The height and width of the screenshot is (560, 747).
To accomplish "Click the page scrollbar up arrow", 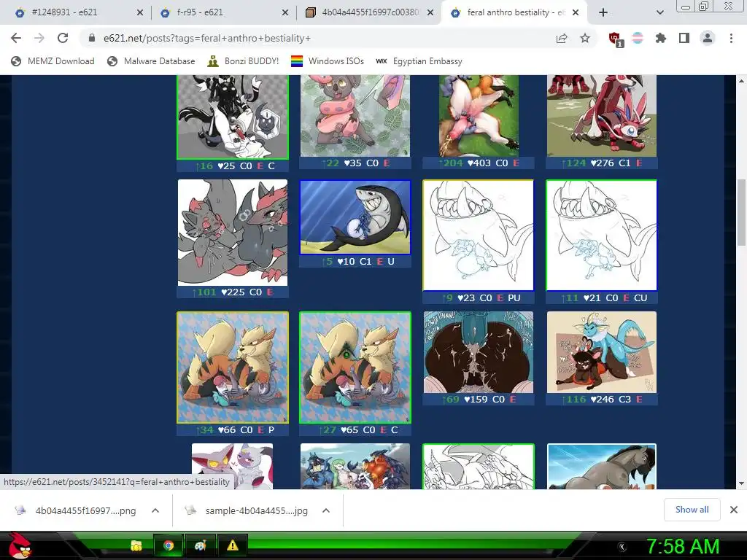I will pyautogui.click(x=741, y=81).
